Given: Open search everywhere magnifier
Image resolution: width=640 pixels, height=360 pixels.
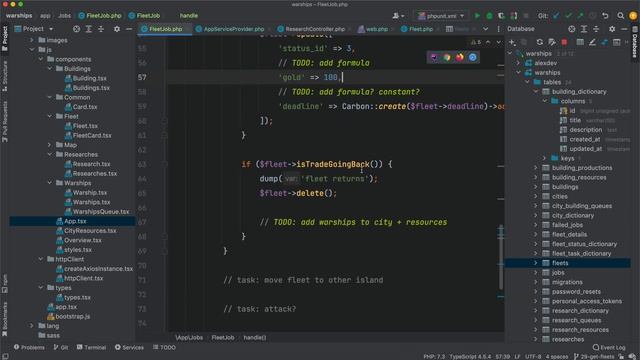Looking at the screenshot, I should (620, 16).
